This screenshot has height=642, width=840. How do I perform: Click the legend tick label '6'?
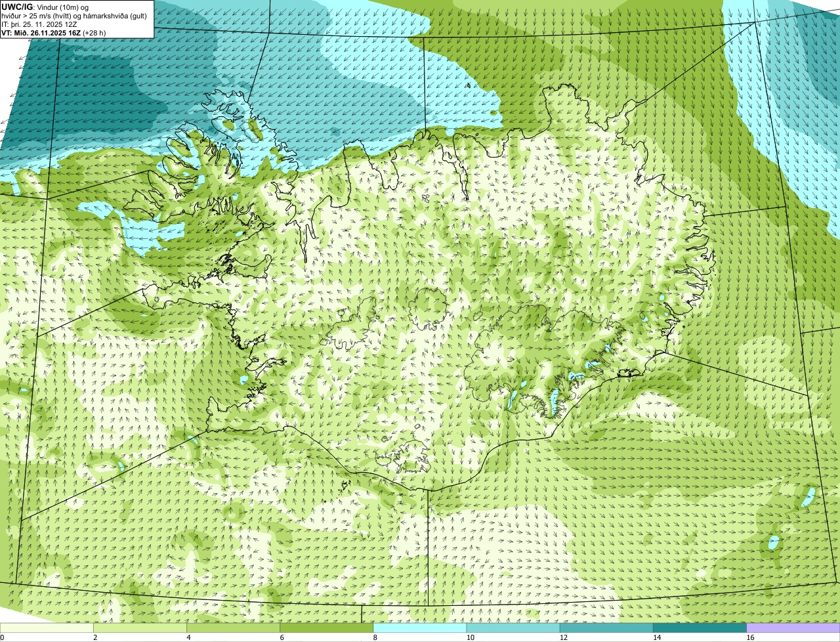click(282, 637)
